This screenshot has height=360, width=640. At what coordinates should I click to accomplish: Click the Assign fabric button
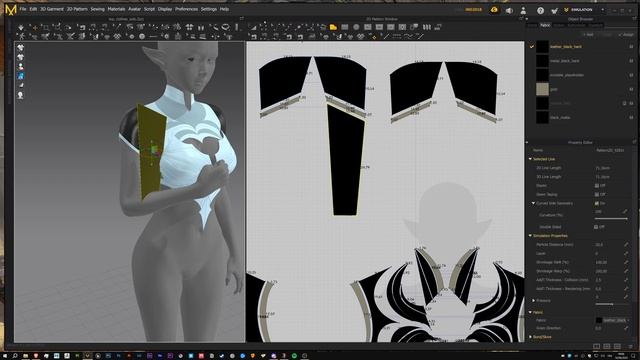tap(626, 35)
